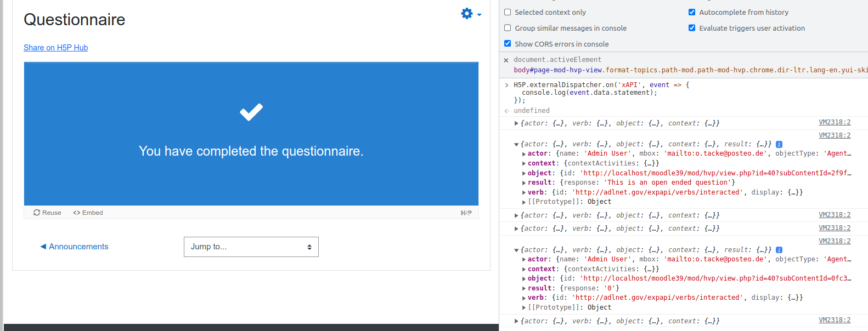Click 'You have completed the questionnaire.' message

(251, 151)
